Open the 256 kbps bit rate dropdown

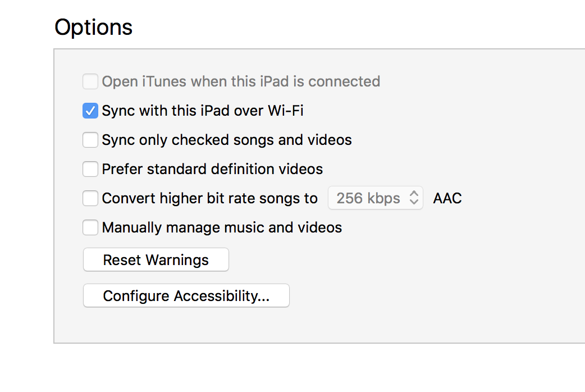375,198
